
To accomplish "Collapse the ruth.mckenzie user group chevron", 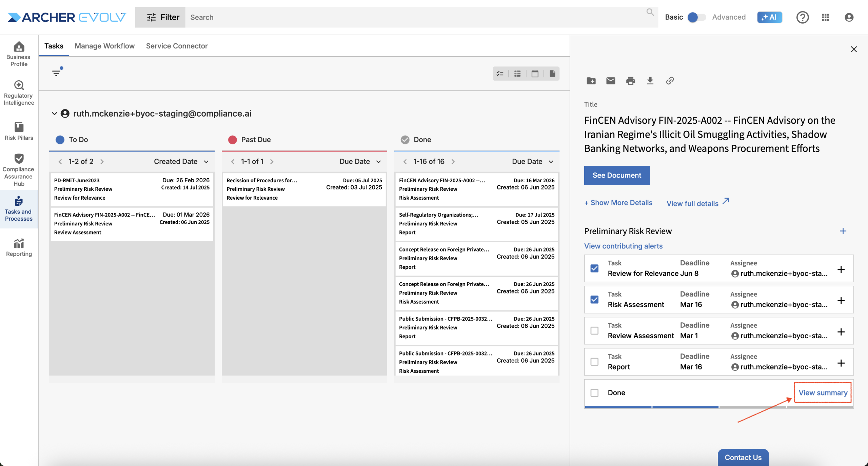I will 54,114.
